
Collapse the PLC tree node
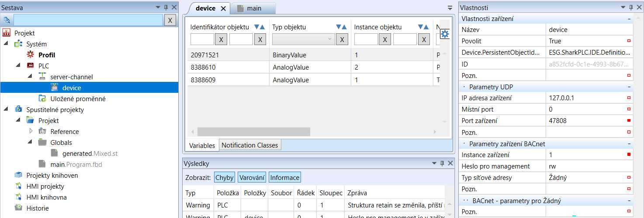coord(18,66)
